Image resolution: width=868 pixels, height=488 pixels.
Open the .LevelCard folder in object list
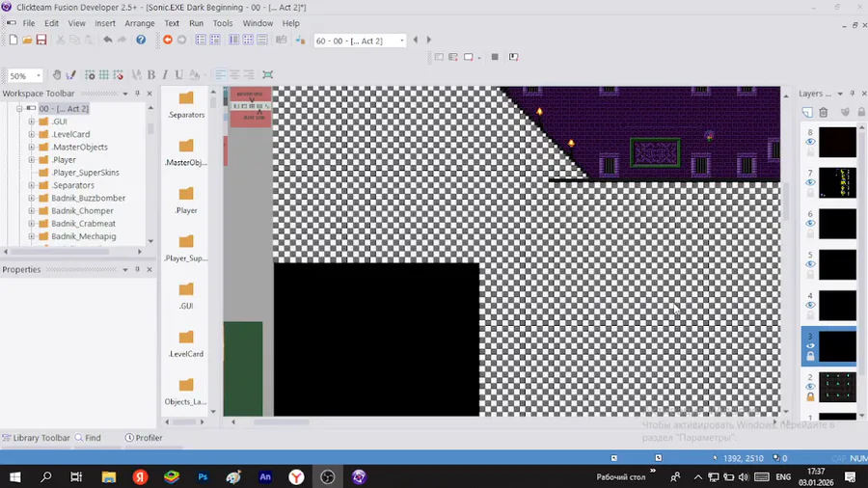coord(186,343)
